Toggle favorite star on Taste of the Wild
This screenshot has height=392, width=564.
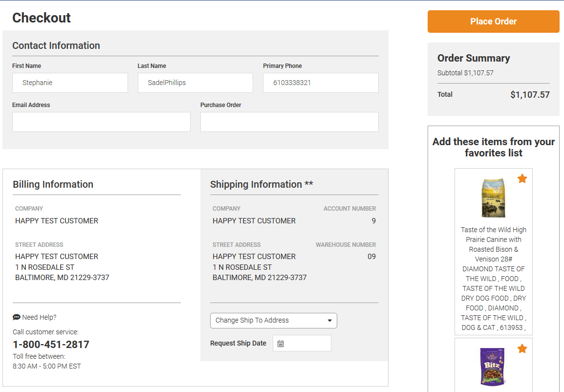pos(522,178)
